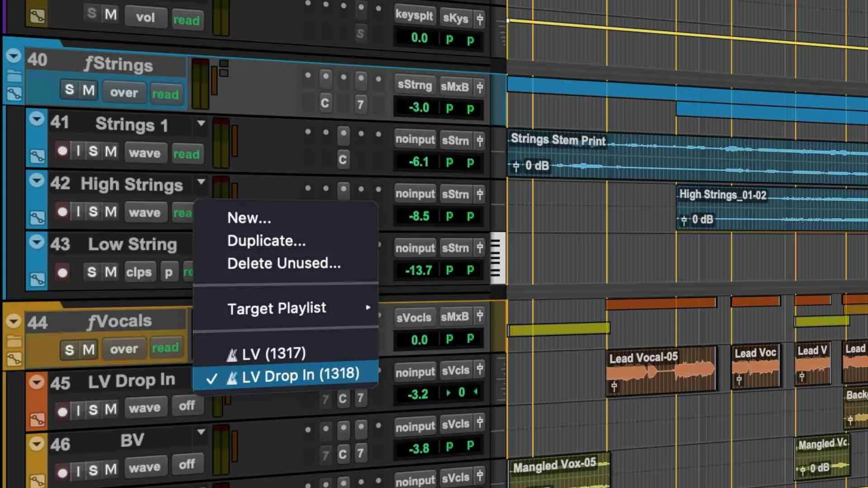Select the Lead Vocal-05 audio clip

point(660,371)
